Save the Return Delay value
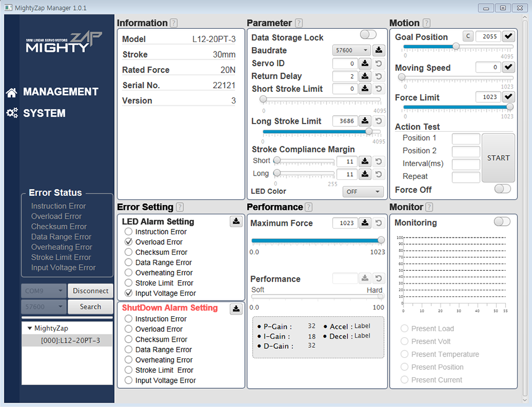 [365, 76]
